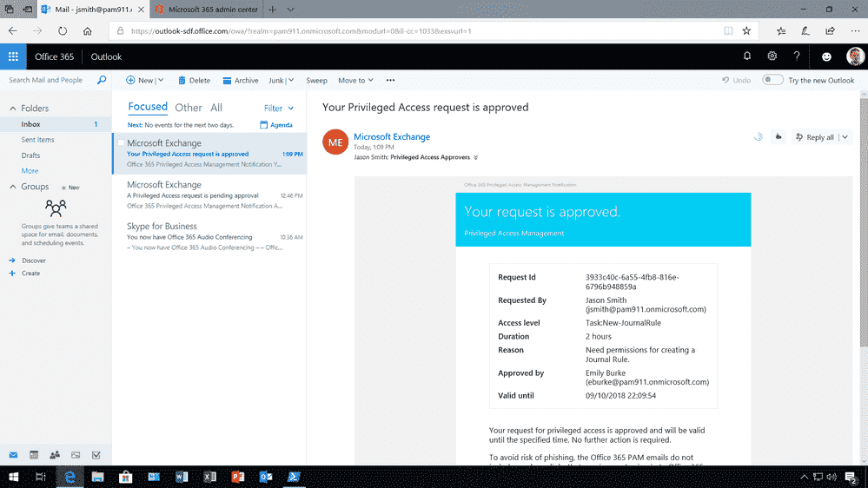
Task: Go to browser home page
Action: point(88,31)
